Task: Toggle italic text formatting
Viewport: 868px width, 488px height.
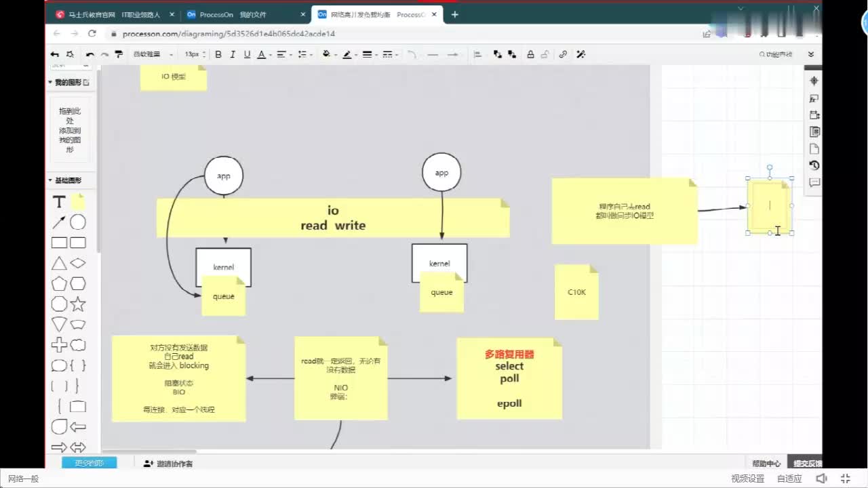Action: click(x=233, y=54)
